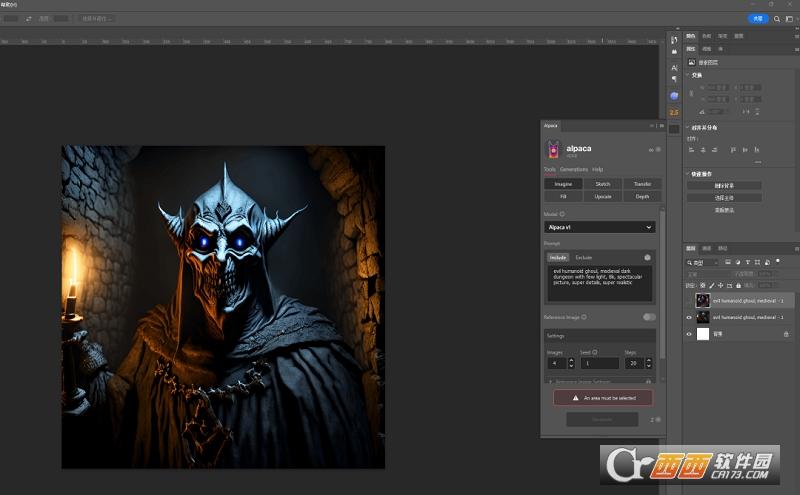Screen dimensions: 800x495
Task: Align vertical centers in Properties align section
Action: point(745,150)
